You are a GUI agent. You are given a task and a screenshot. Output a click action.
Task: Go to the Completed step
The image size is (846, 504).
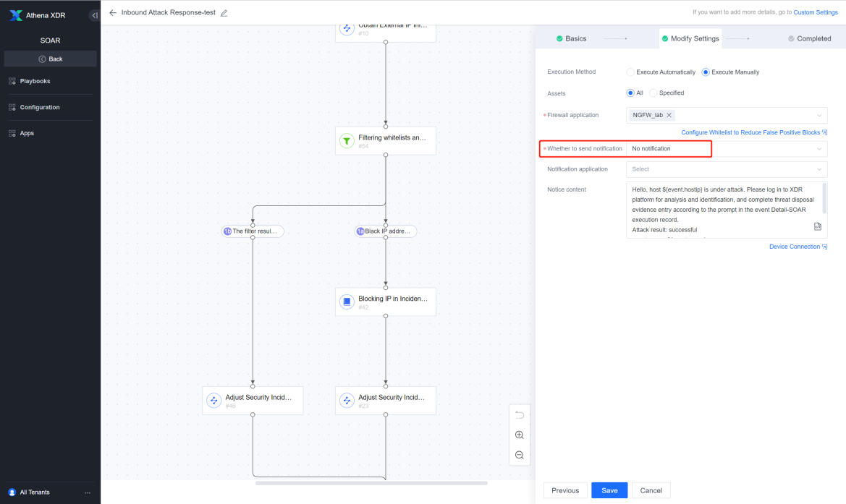[x=809, y=39]
